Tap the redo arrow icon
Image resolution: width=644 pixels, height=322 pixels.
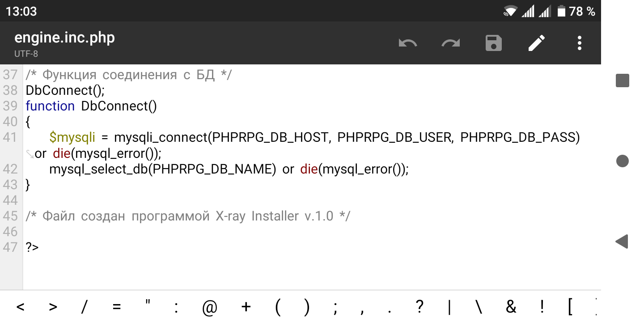click(x=451, y=43)
